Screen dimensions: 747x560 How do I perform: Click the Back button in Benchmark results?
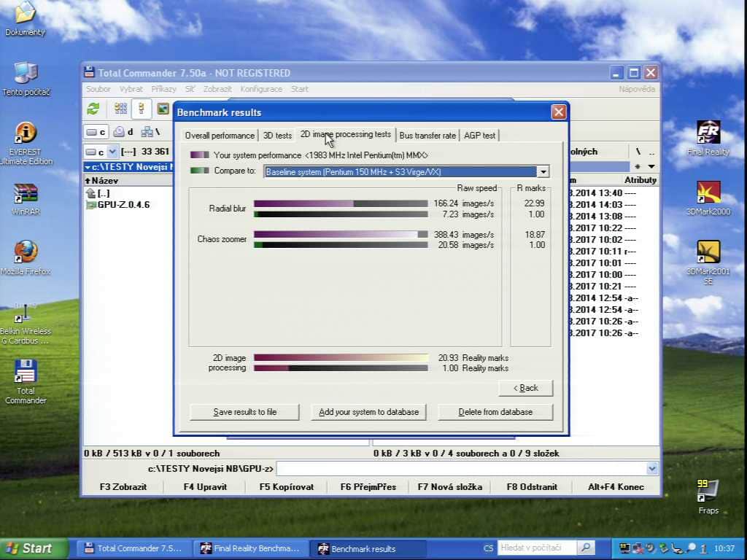click(x=525, y=388)
